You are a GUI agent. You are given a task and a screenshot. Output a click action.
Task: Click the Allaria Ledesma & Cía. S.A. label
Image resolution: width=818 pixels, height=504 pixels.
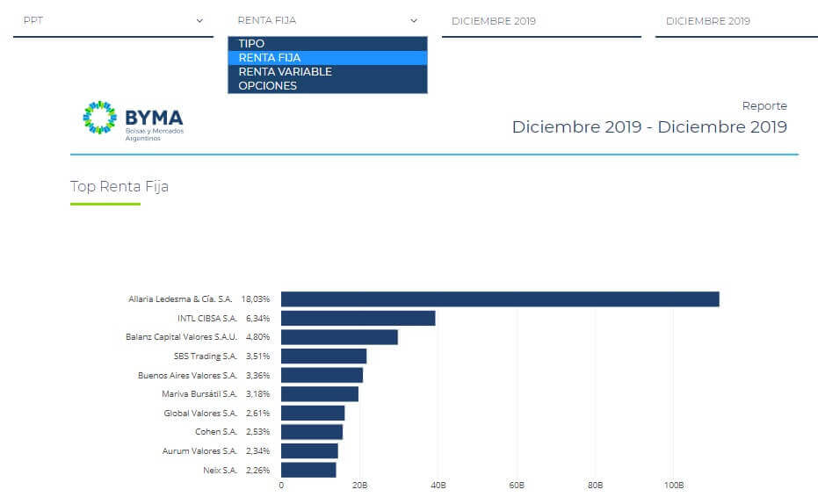tap(180, 299)
